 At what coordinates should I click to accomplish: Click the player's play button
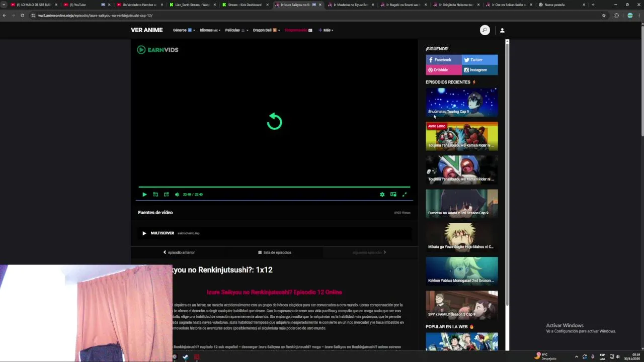tap(144, 195)
